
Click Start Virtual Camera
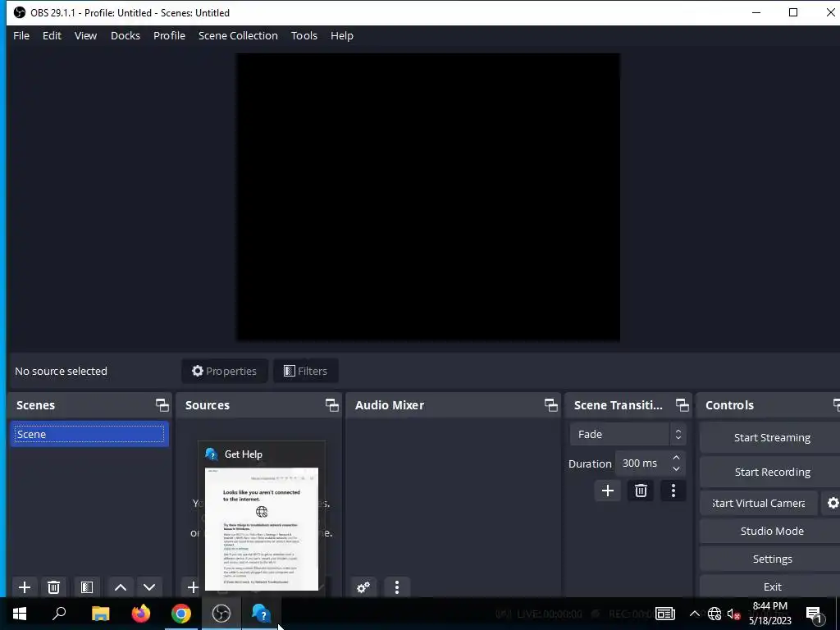click(x=759, y=504)
